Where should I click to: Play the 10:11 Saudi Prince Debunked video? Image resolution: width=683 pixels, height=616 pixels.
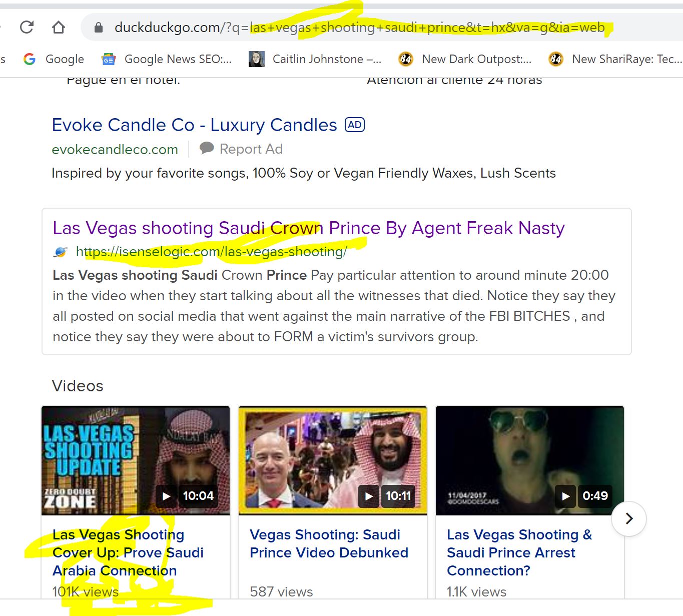pyautogui.click(x=333, y=461)
